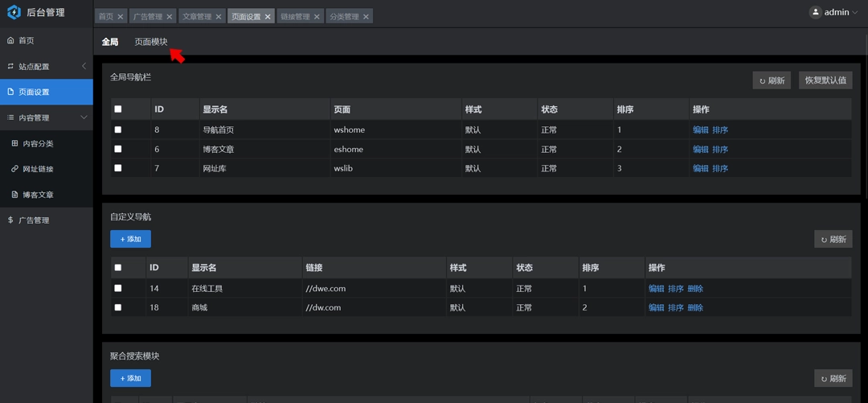Collapse the 内容管理 sidebar section
The image size is (868, 403).
click(x=84, y=117)
